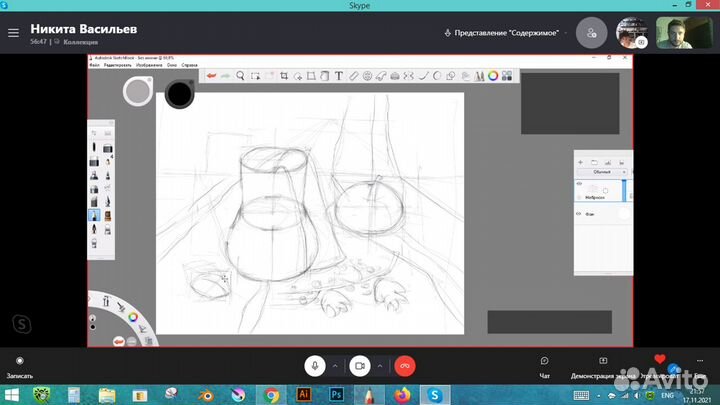Open Photoshop from the taskbar
This screenshot has width=720, height=405.
pyautogui.click(x=337, y=394)
